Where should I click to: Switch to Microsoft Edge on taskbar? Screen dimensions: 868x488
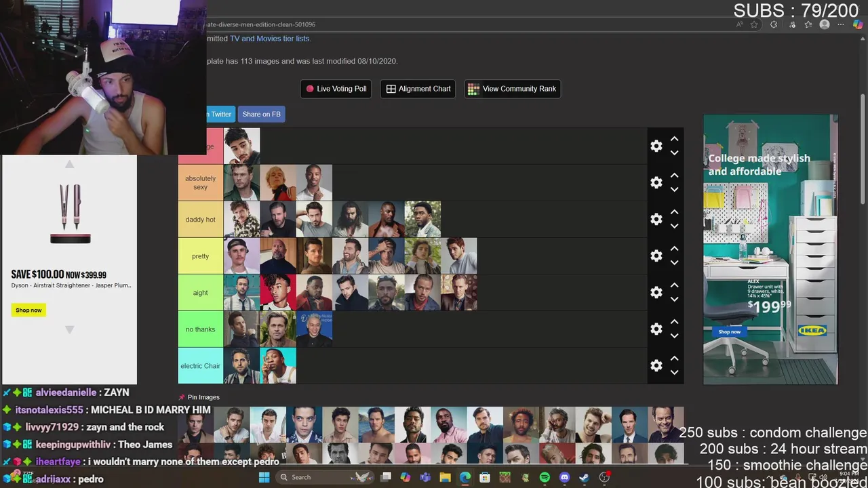pos(465,477)
